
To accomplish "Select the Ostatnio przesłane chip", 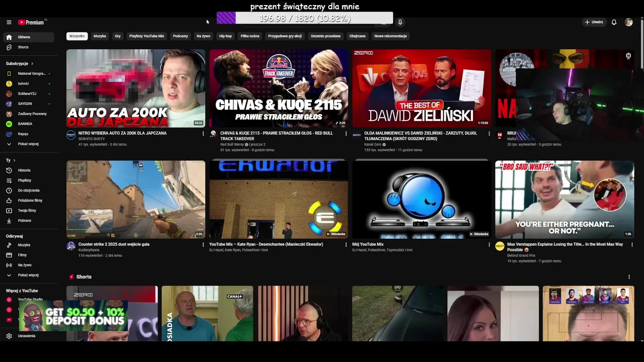I will [326, 36].
